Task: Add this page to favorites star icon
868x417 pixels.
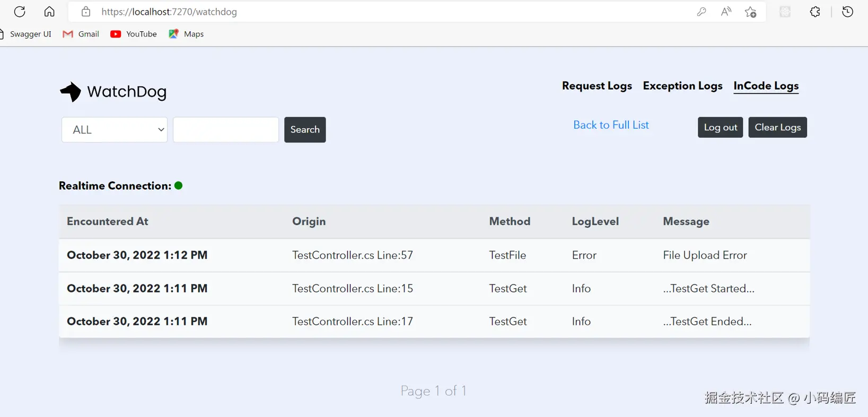Action: pos(750,12)
